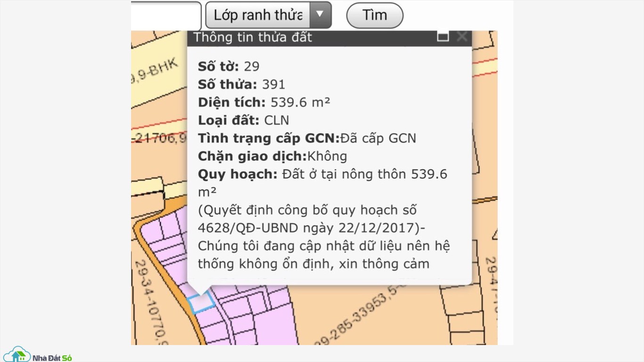Click the Tìm search button
644x362 pixels.
pos(374,15)
